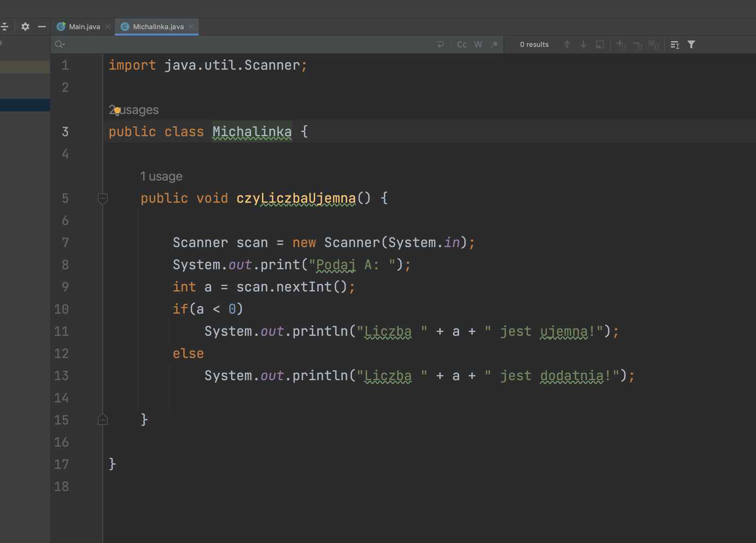Click line number 7 in gutter
756x543 pixels.
click(x=65, y=243)
